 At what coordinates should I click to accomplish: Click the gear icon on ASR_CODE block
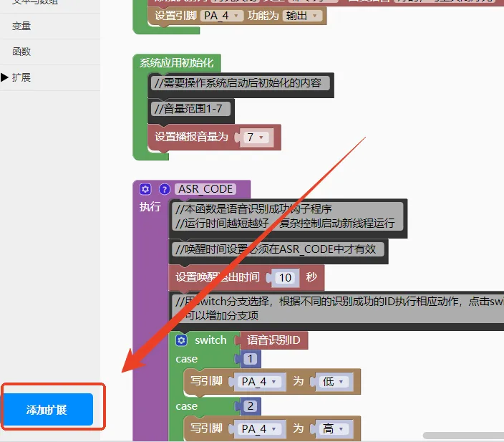pos(146,189)
